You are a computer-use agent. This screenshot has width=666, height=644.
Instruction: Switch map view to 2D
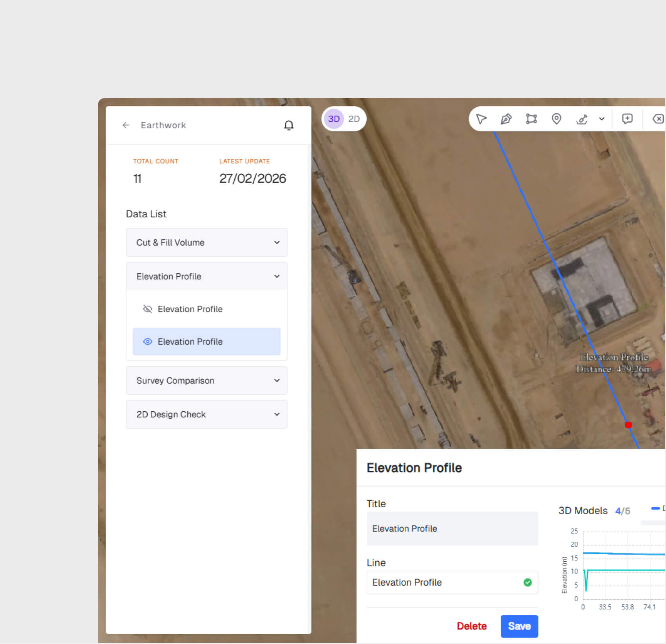pos(354,119)
